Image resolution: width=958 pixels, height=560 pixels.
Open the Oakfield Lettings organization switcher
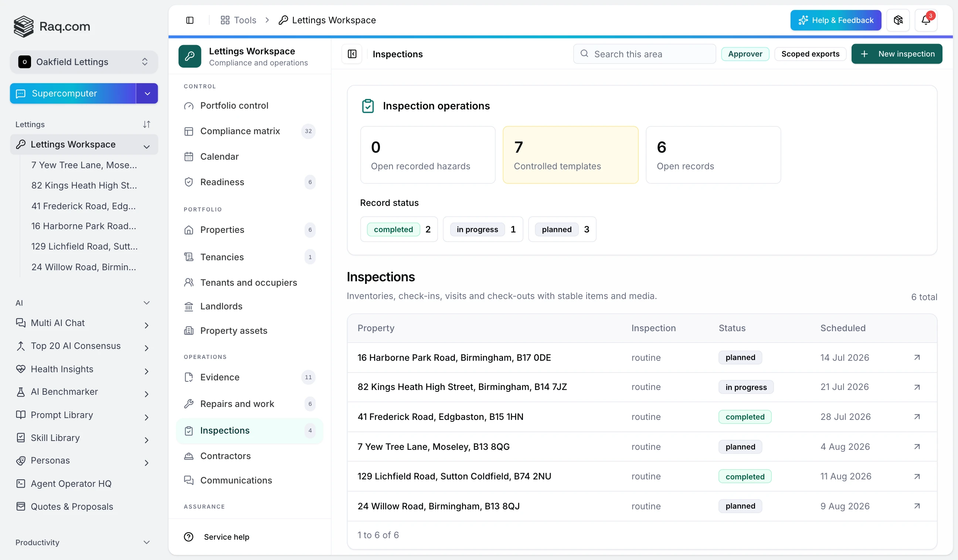coord(84,62)
